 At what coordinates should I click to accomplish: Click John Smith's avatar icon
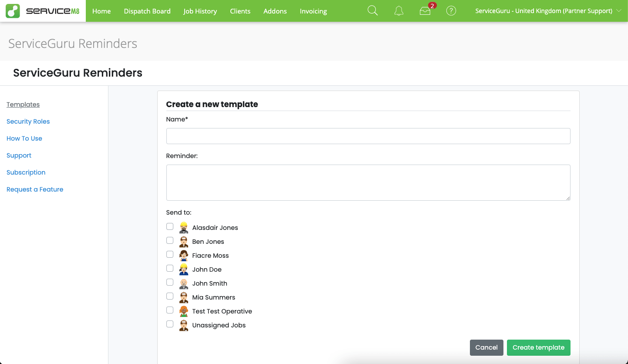click(x=184, y=283)
